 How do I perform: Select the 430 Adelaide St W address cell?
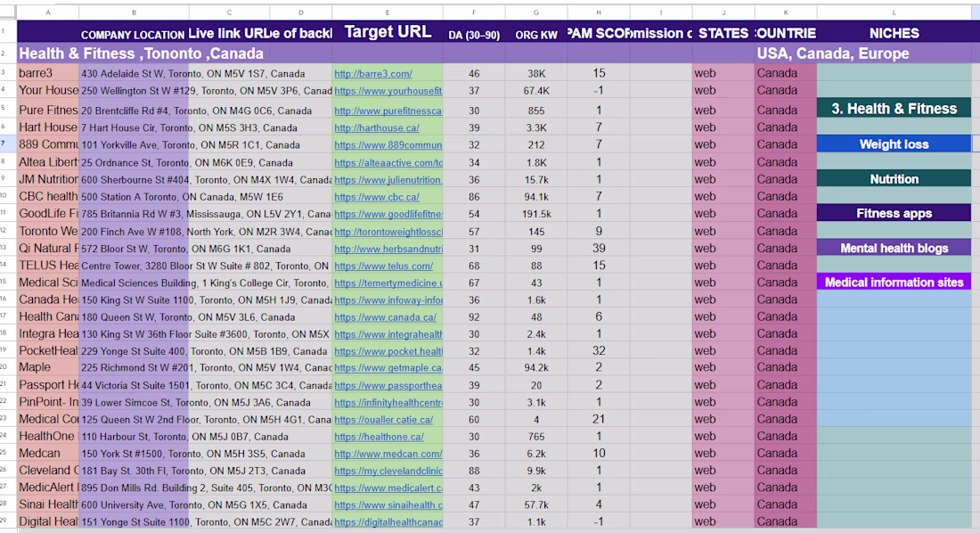193,74
